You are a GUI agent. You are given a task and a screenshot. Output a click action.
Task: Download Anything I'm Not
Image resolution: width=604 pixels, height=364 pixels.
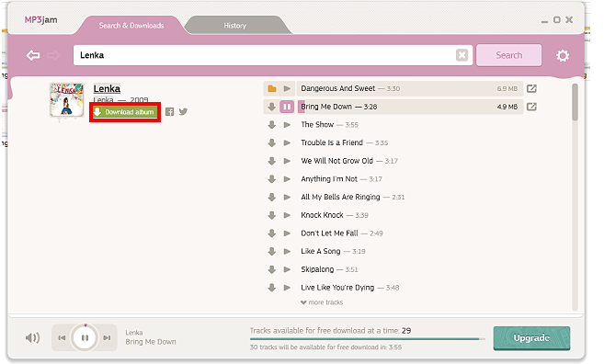pos(272,179)
